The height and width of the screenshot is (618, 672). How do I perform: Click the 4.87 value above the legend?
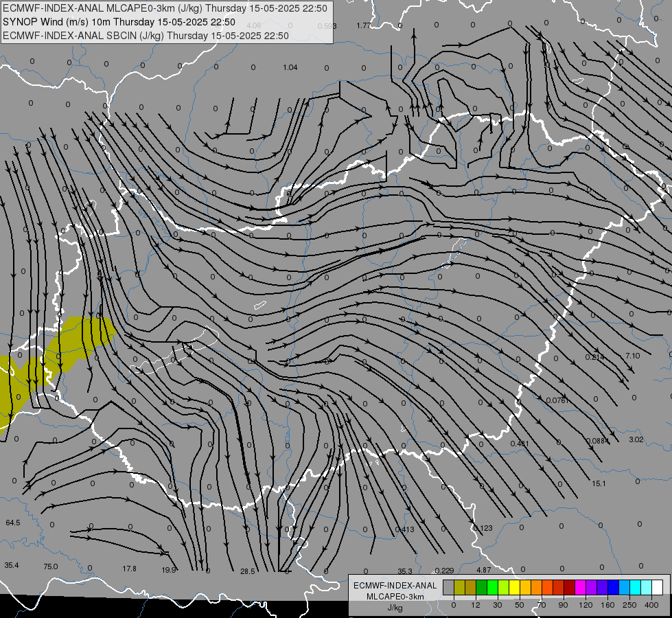(x=484, y=570)
